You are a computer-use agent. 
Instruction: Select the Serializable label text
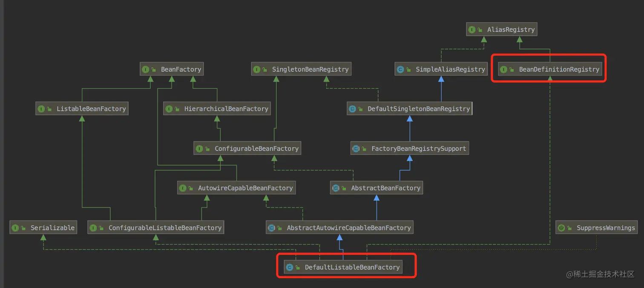pyautogui.click(x=52, y=228)
